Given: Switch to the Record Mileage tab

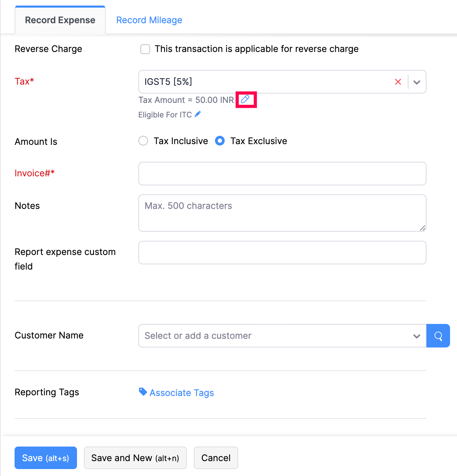Looking at the screenshot, I should pyautogui.click(x=149, y=20).
